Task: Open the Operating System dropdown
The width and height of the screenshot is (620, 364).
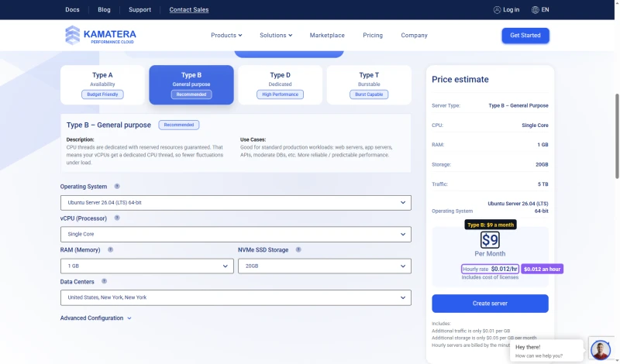Action: click(x=236, y=203)
